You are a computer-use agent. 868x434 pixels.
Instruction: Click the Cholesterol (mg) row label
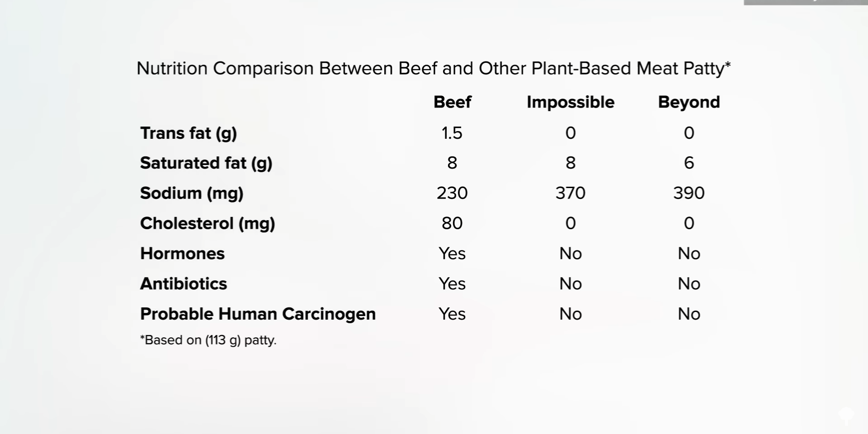(x=208, y=223)
